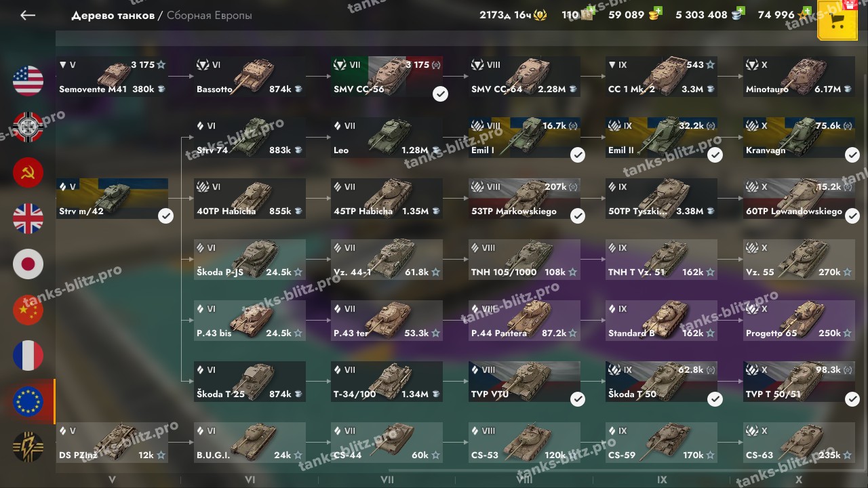The width and height of the screenshot is (868, 488).
Task: Open the shop cart icon
Action: pyautogui.click(x=837, y=21)
